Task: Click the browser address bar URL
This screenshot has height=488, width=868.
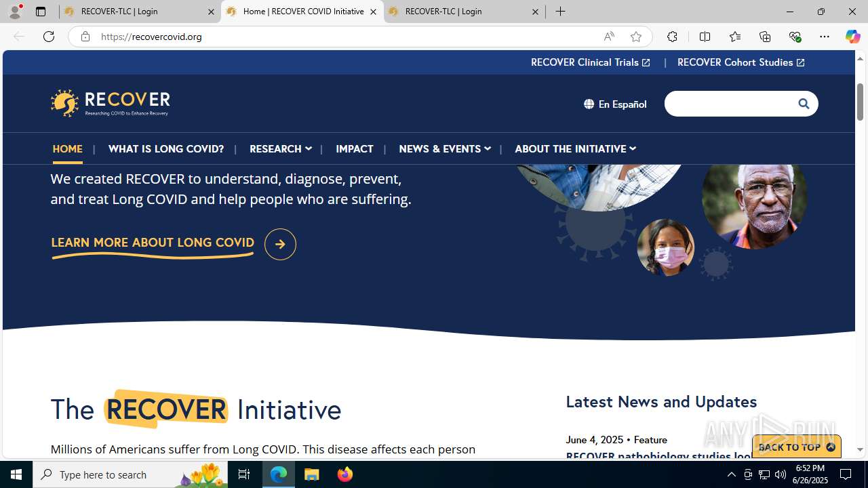Action: (x=152, y=37)
